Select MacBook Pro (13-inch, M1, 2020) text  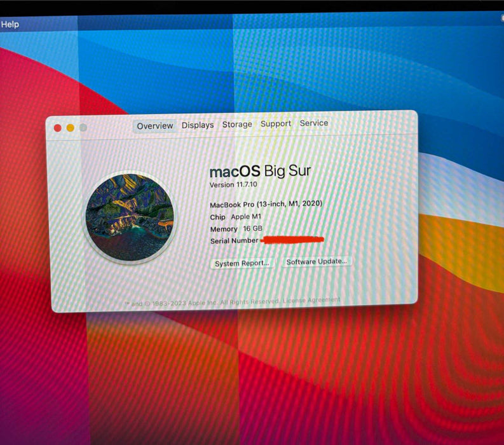(266, 204)
